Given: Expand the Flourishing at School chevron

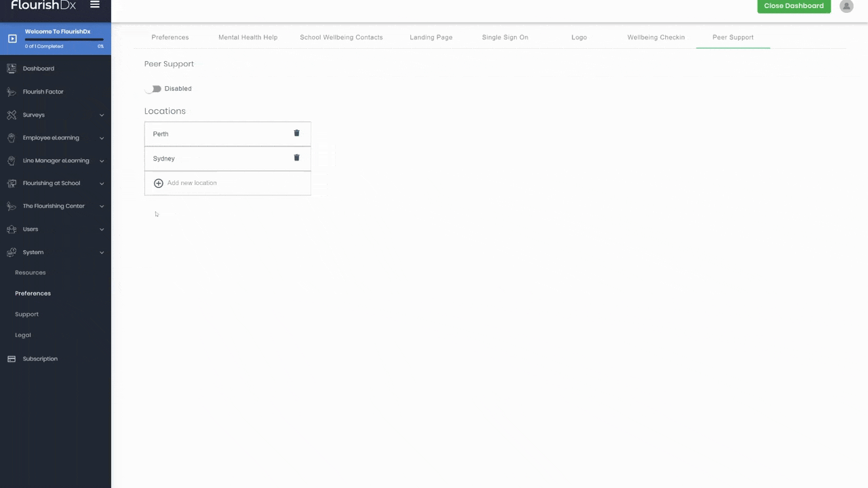Looking at the screenshot, I should 102,184.
